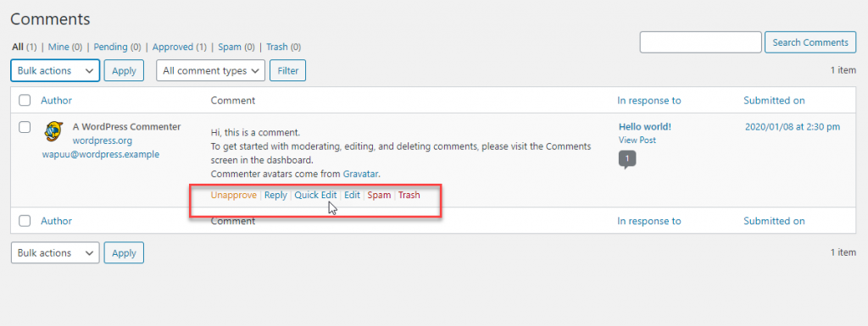The width and height of the screenshot is (868, 326).
Task: Check the select-all checkbox in header row
Action: tap(25, 101)
